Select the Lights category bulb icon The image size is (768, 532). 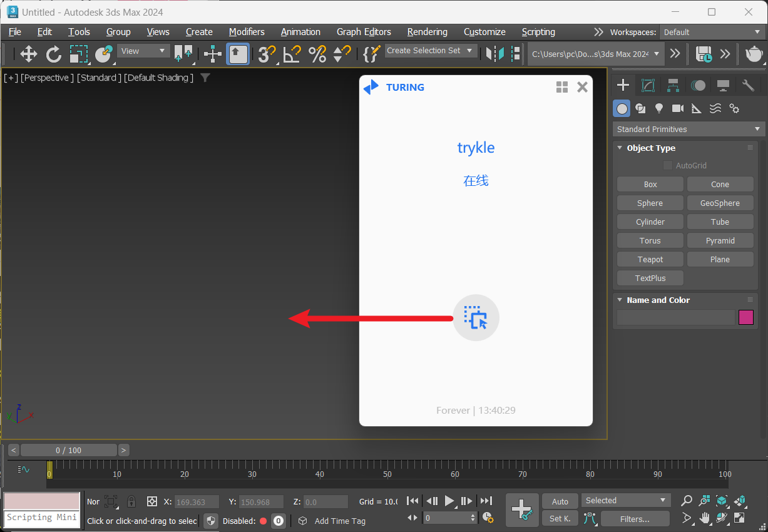(659, 108)
